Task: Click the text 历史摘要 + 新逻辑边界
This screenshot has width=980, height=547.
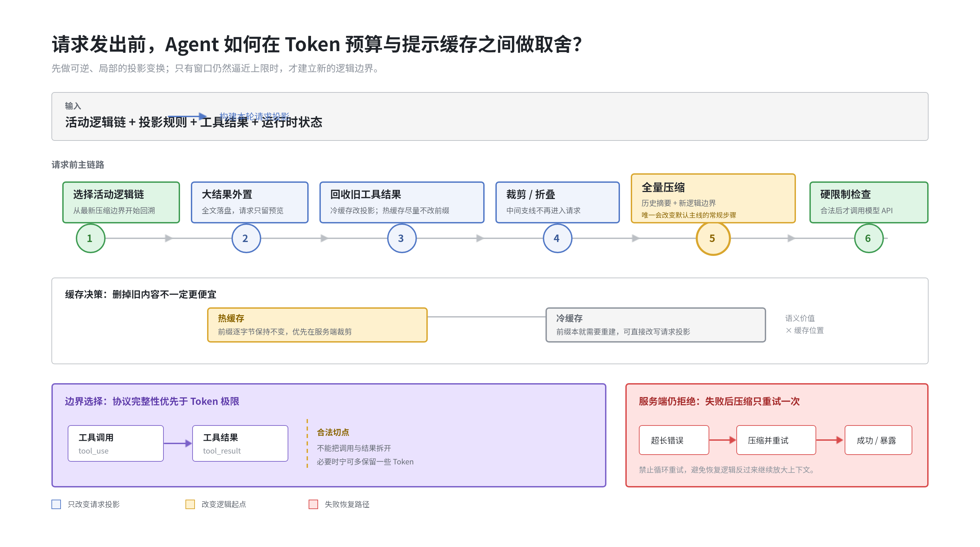Action: tap(678, 202)
